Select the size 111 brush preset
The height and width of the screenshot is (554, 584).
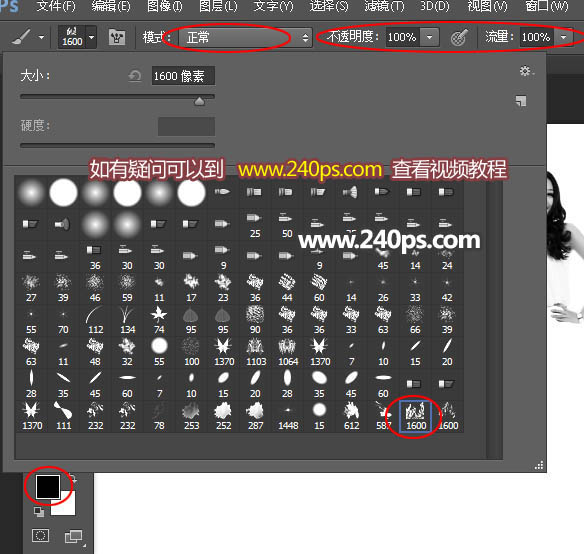[63, 417]
